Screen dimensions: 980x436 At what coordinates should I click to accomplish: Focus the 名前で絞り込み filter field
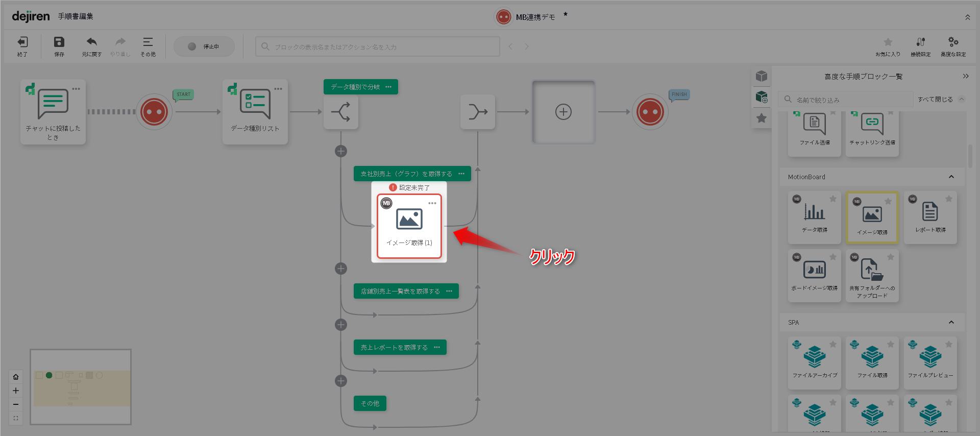pyautogui.click(x=846, y=100)
